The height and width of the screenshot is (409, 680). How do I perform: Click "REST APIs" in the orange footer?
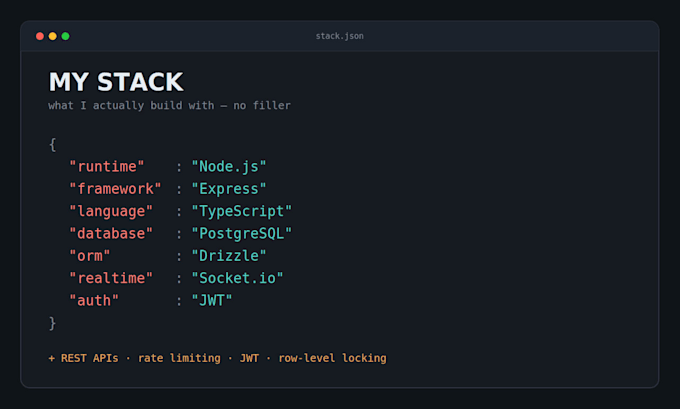(89, 358)
